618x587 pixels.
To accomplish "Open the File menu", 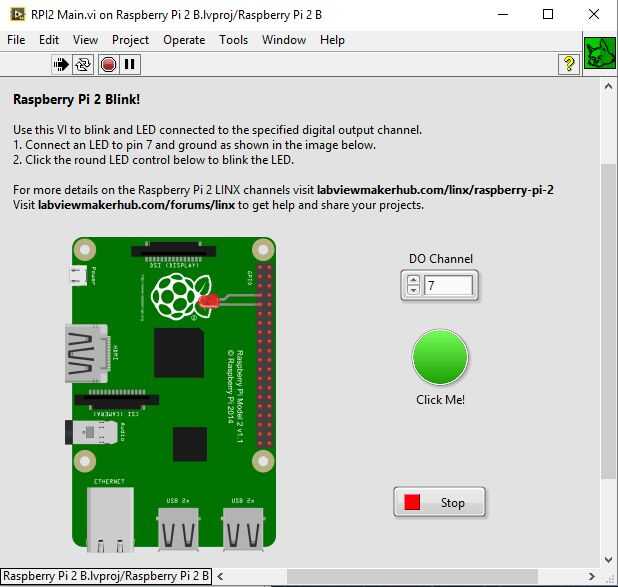I will 16,40.
